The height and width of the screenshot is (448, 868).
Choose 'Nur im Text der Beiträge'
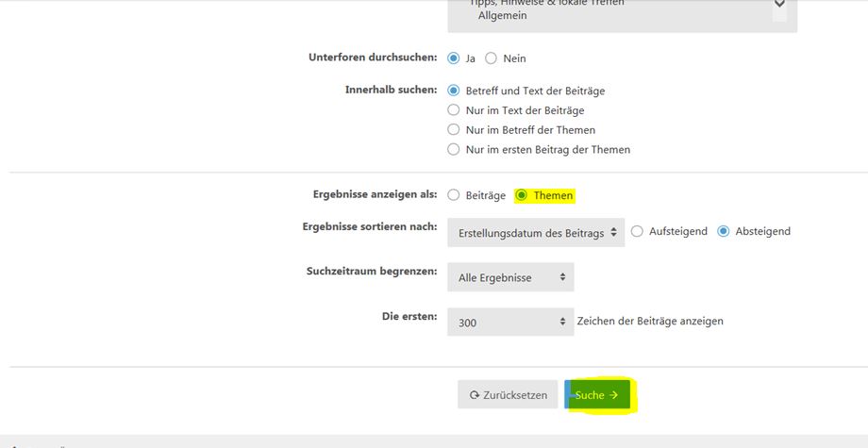pyautogui.click(x=454, y=110)
